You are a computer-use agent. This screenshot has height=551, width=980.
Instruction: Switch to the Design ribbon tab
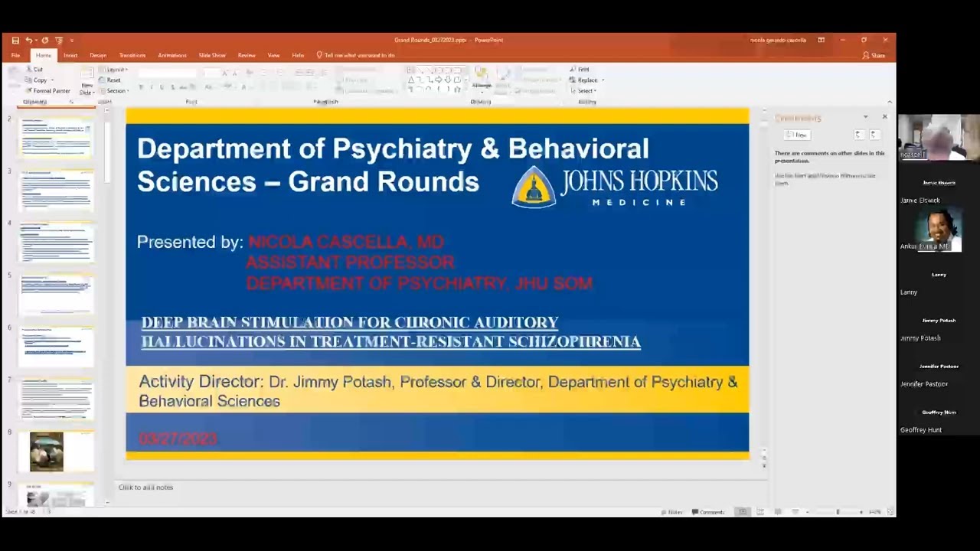[98, 55]
